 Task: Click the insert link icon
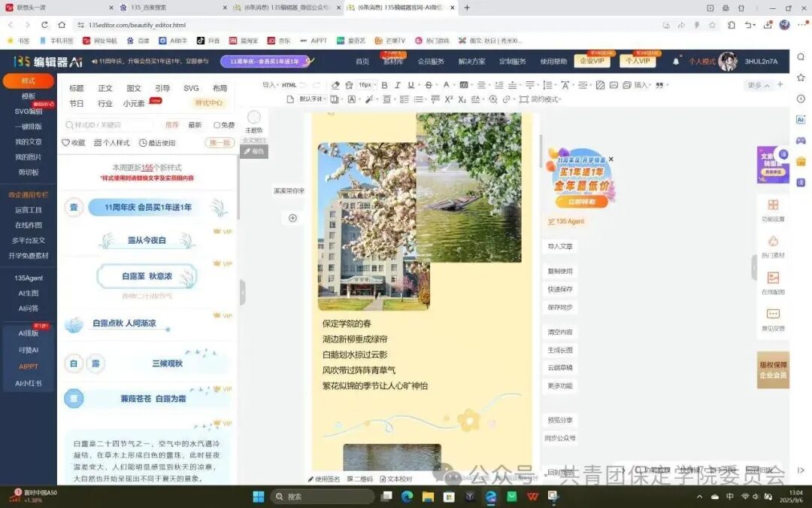pyautogui.click(x=506, y=99)
